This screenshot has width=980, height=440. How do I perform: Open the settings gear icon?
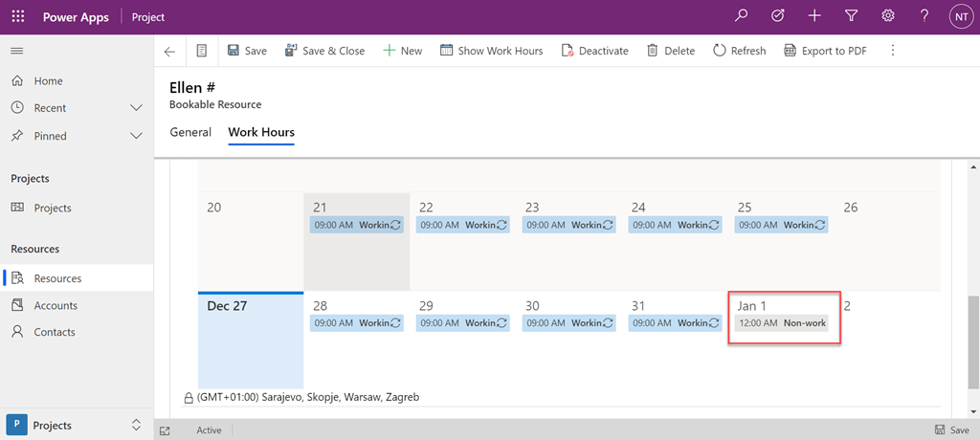click(x=887, y=16)
